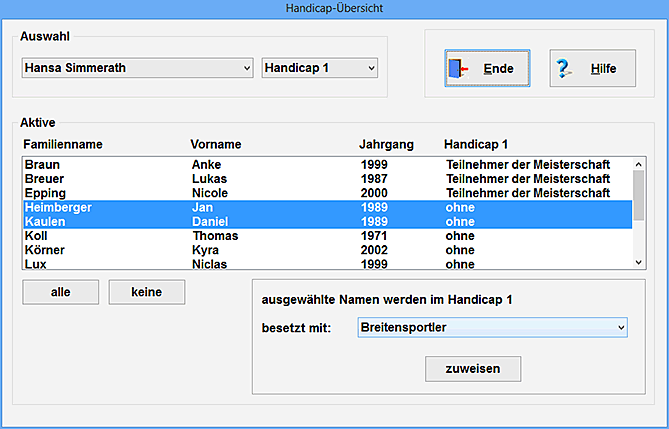Select the Braun Anke row
This screenshot has width=669, height=429.
click(326, 164)
